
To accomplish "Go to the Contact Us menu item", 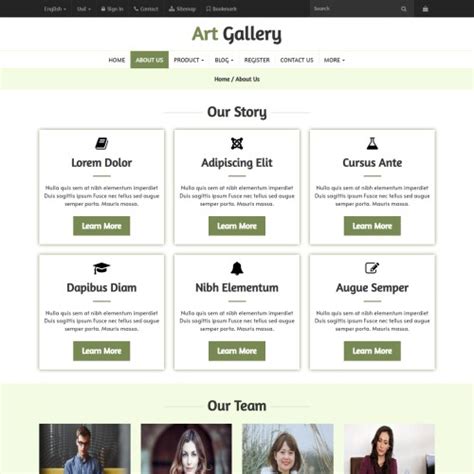I will 297,60.
